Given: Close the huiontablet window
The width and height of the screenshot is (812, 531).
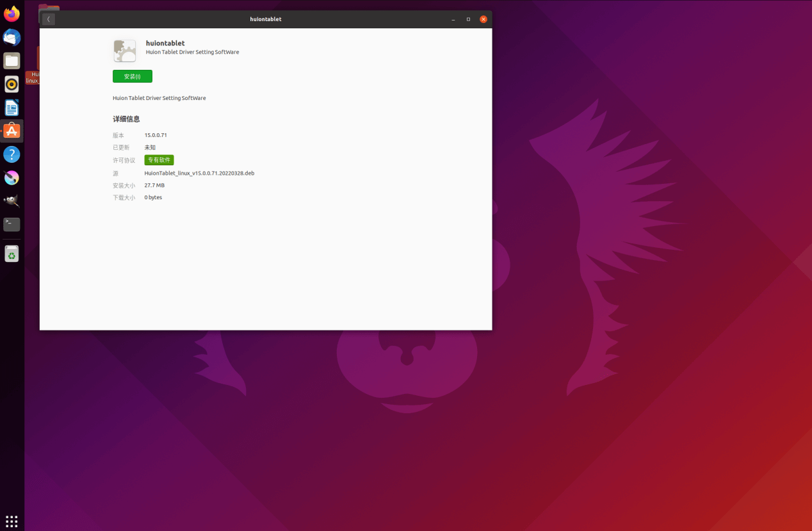Looking at the screenshot, I should click(x=483, y=19).
